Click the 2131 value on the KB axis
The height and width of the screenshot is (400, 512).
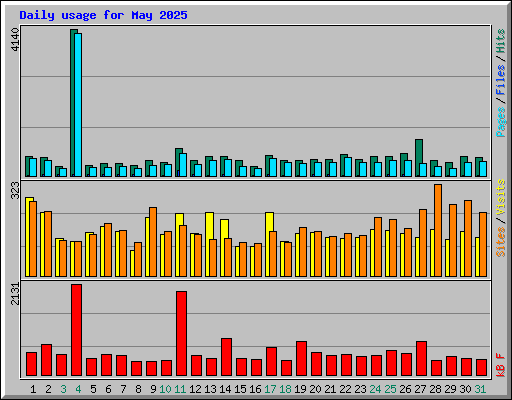click(16, 294)
